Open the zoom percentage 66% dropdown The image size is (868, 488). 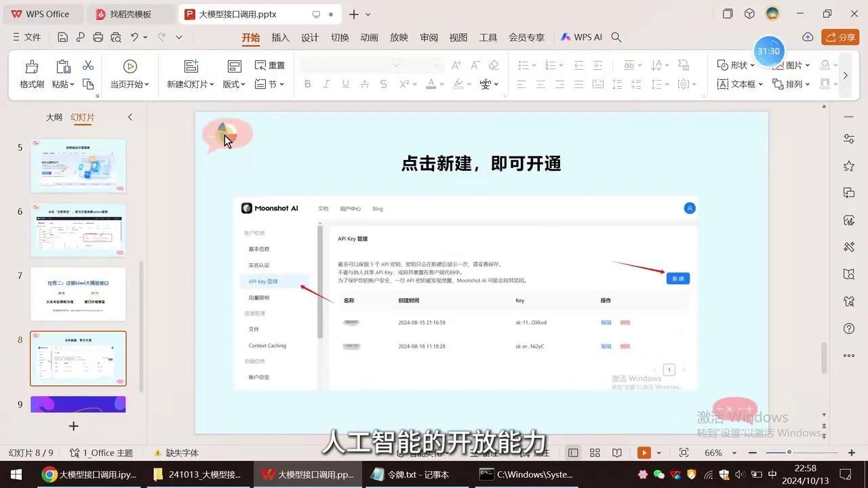[718, 453]
